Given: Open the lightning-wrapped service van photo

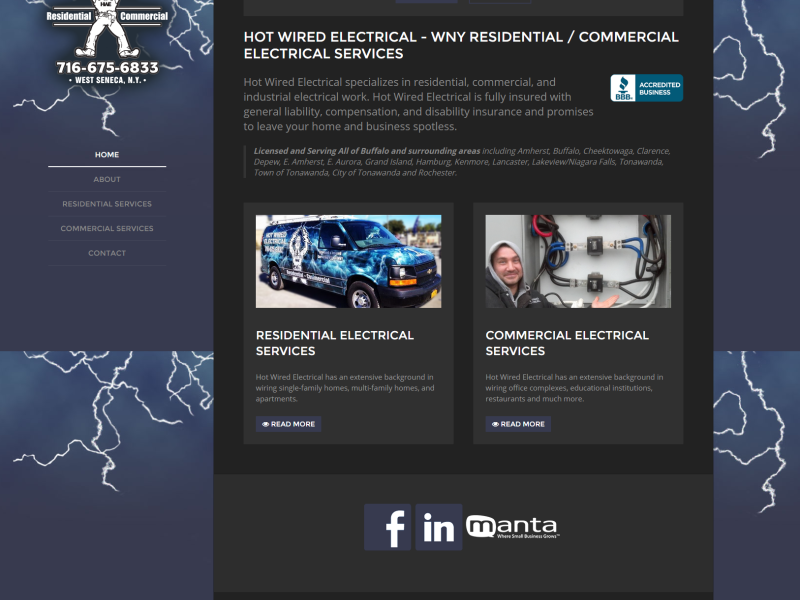Looking at the screenshot, I should (348, 261).
